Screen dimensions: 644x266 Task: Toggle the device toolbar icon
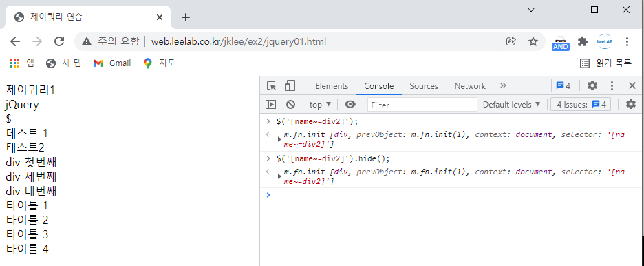coord(290,86)
